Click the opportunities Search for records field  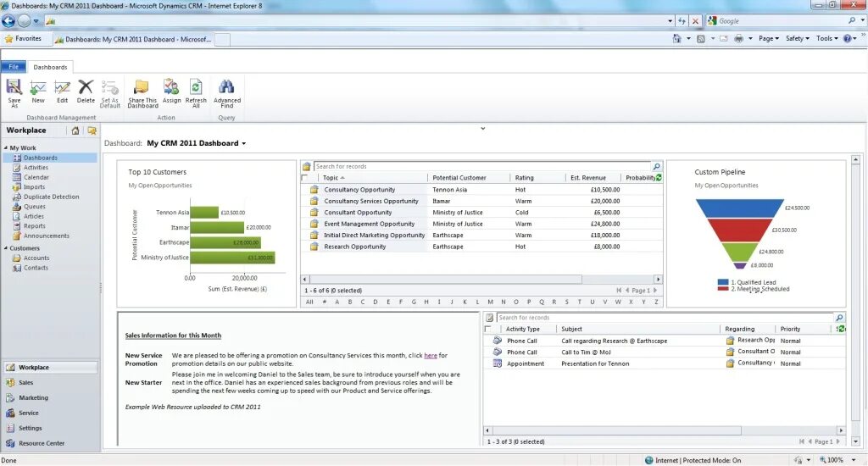tap(482, 166)
